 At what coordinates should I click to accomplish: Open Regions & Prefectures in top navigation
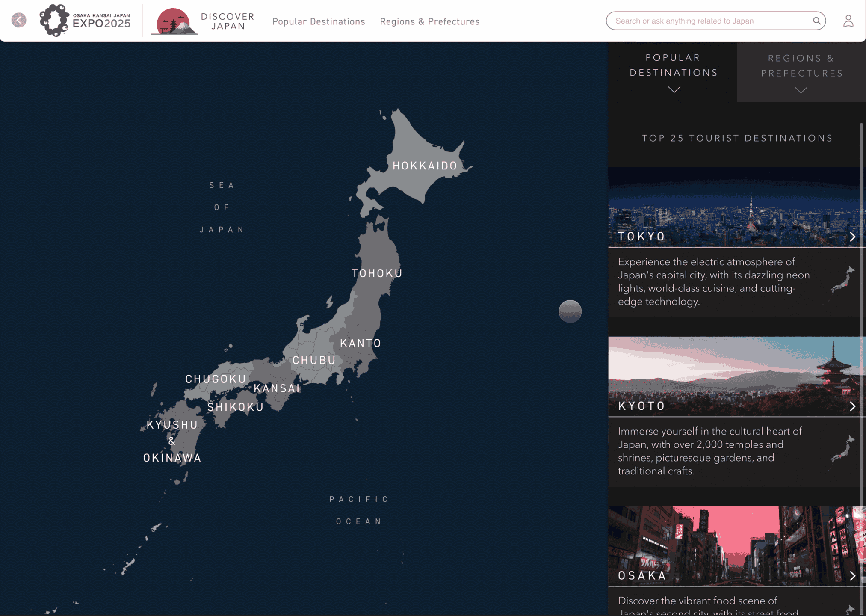429,21
